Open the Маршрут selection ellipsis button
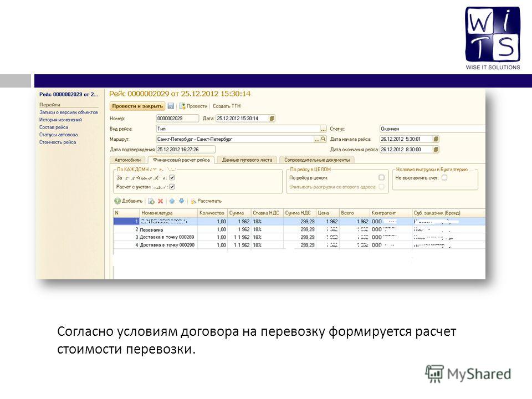The image size is (532, 399). (317, 139)
